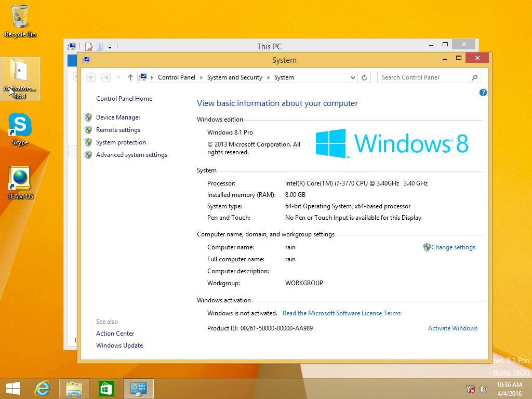
Task: Open the TEAM OS desktop shortcut
Action: point(20,182)
